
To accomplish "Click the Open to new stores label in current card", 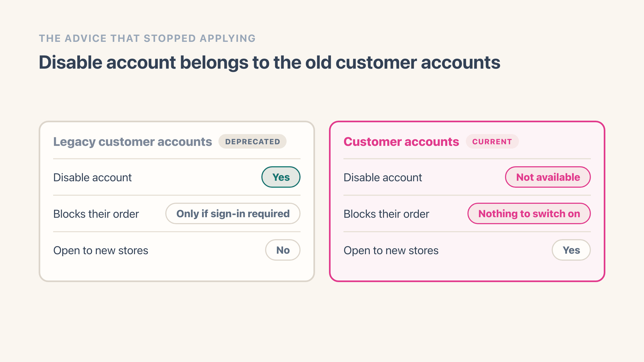I will tap(391, 250).
